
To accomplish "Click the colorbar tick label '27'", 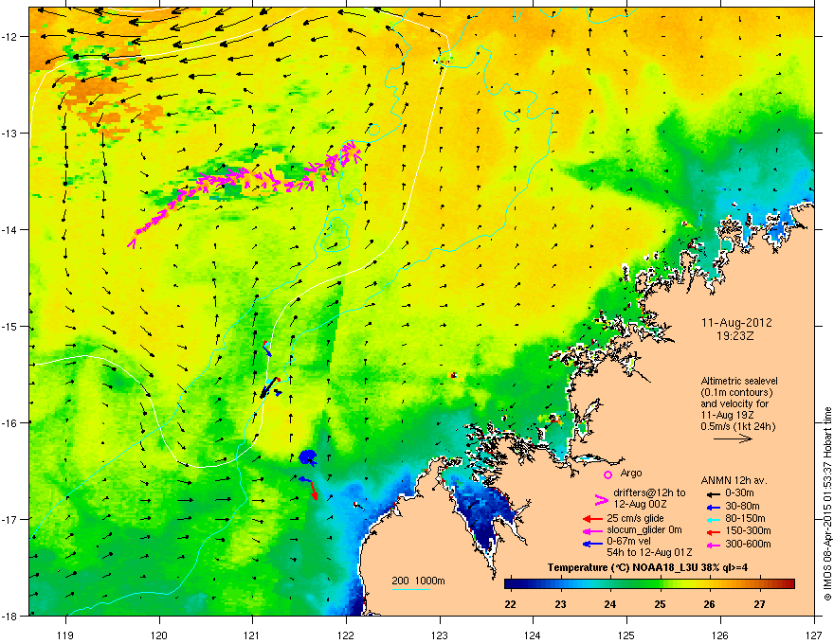I will [759, 604].
